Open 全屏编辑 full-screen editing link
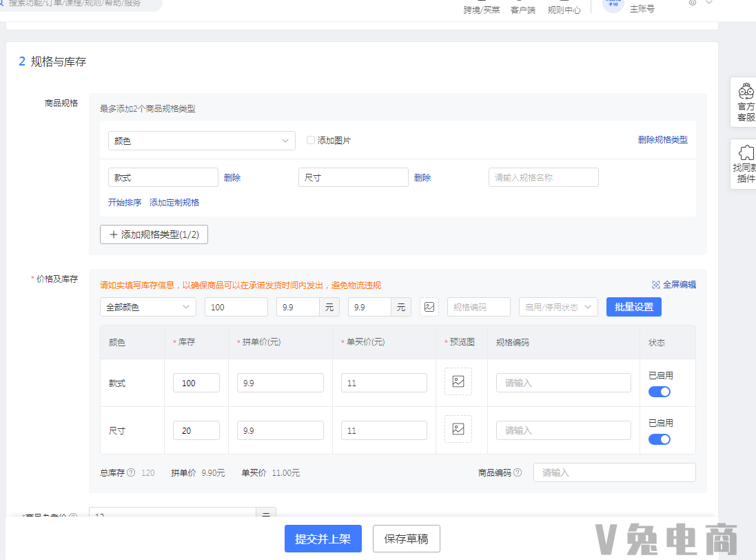 click(x=673, y=284)
